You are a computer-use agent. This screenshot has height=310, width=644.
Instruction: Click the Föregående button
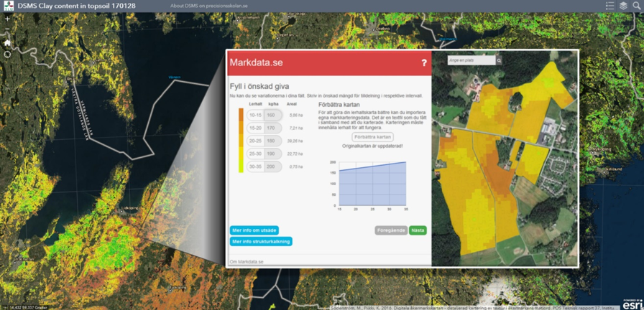[x=391, y=230]
